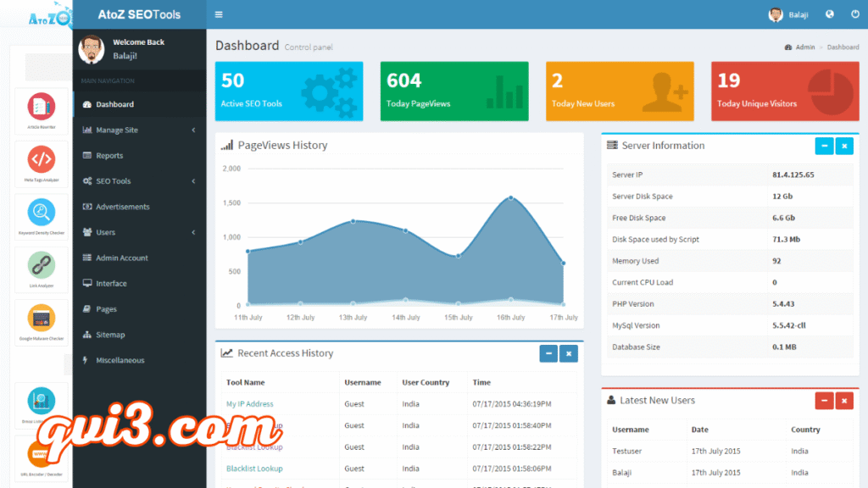Image resolution: width=868 pixels, height=488 pixels.
Task: Click the Free Disk Space value 6.6 Gb
Action: (783, 218)
